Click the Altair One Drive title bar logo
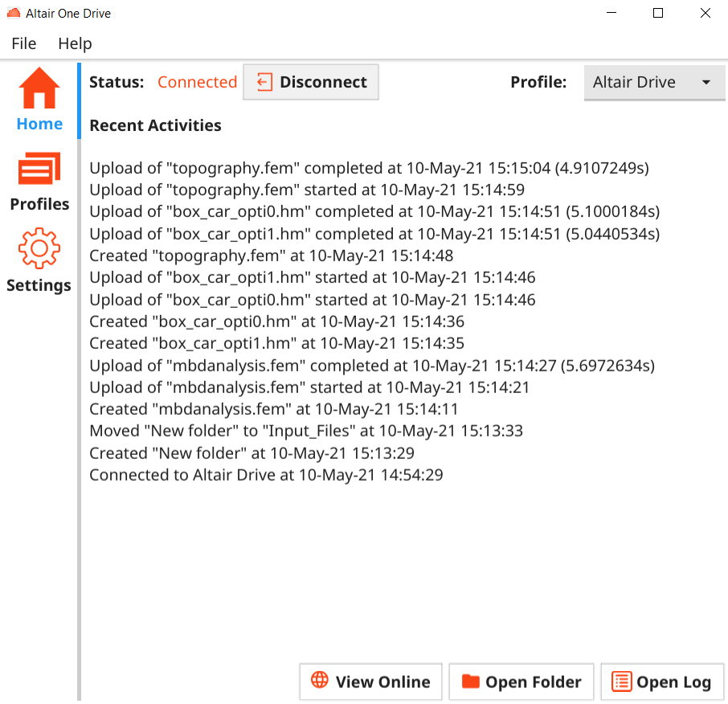This screenshot has width=728, height=704. coord(14,14)
